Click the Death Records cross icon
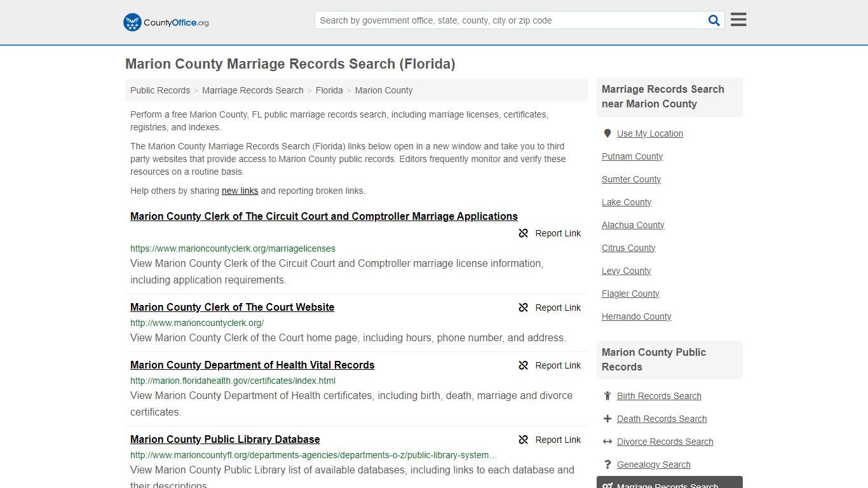This screenshot has width=868, height=488. 607,419
